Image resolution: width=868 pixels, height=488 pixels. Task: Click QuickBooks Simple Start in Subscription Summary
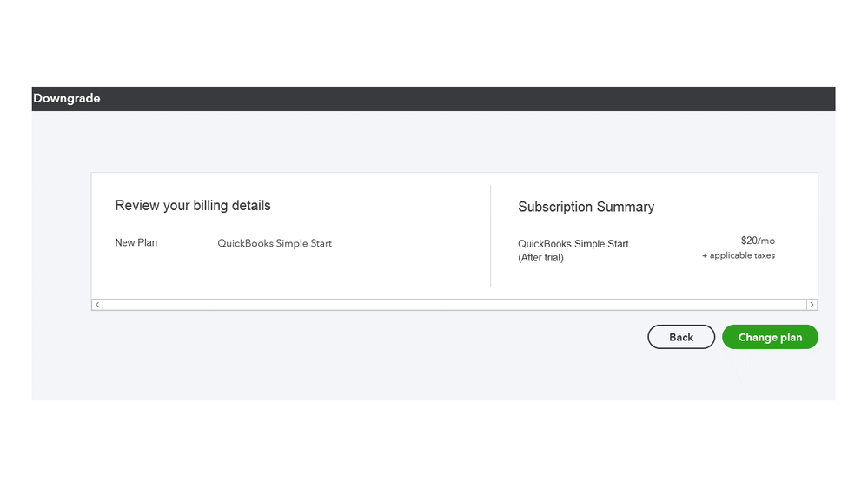tap(573, 244)
